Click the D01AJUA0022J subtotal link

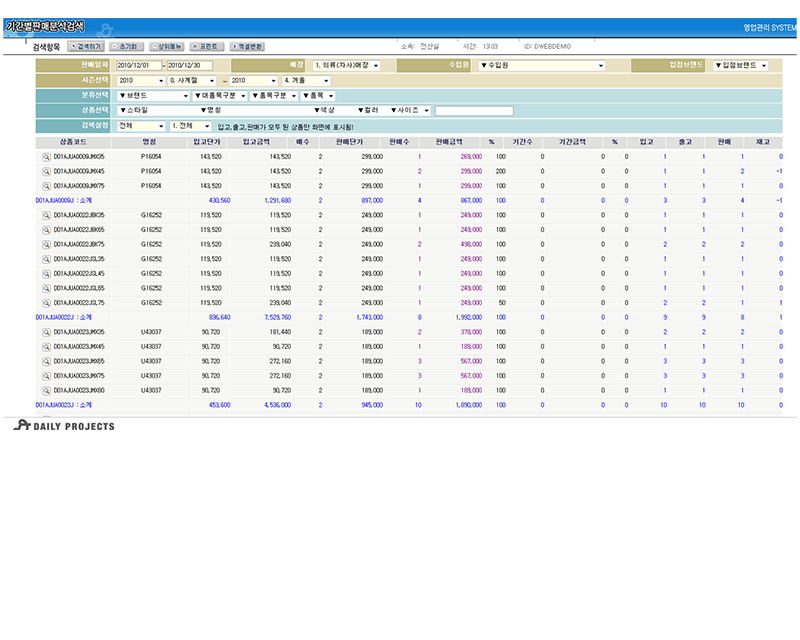[x=64, y=317]
